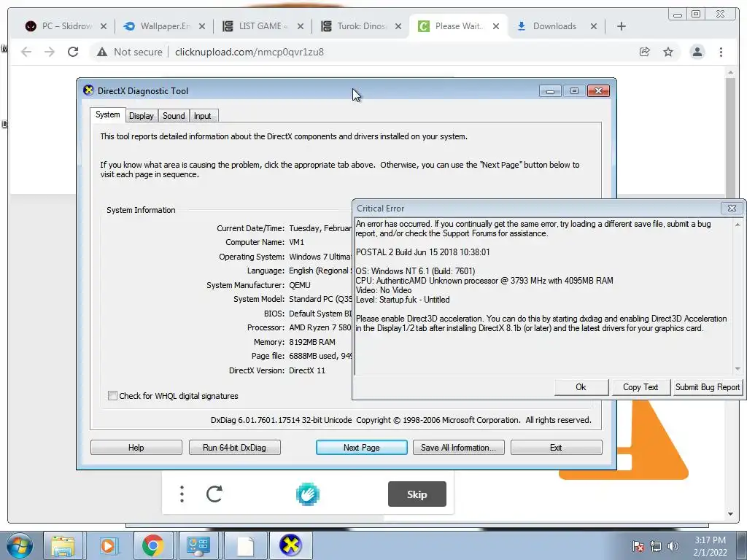747x560 pixels.
Task: Open Chrome three-dot menu
Action: [721, 52]
